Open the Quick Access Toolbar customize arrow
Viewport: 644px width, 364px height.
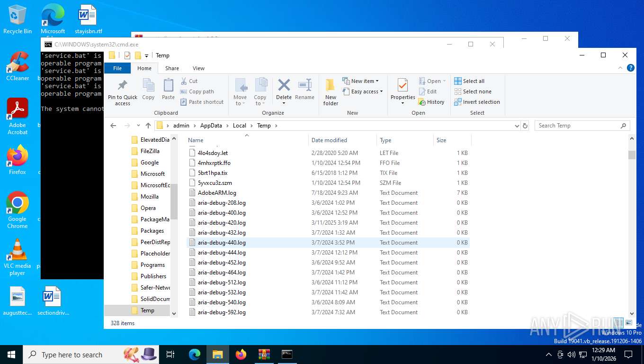tap(147, 56)
